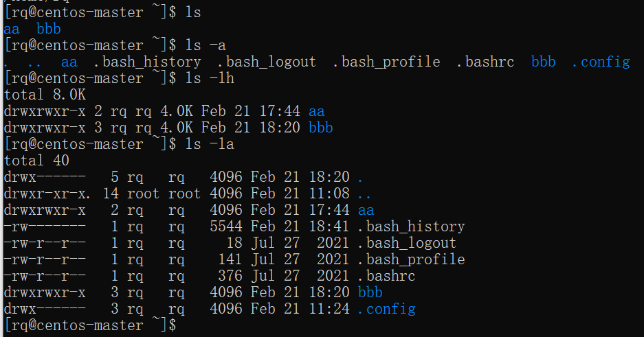The width and height of the screenshot is (644, 337).
Task: Click 'bbb' name in the ls -la listing
Action: coord(370,292)
